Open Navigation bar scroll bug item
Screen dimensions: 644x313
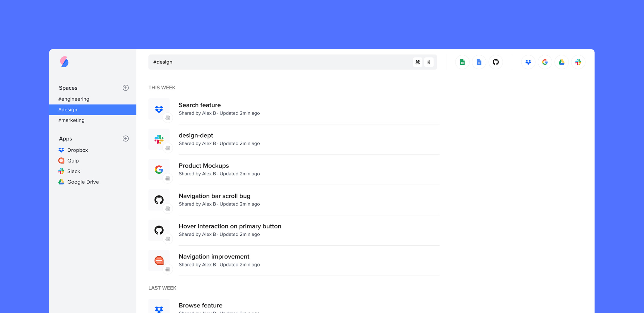point(294,200)
